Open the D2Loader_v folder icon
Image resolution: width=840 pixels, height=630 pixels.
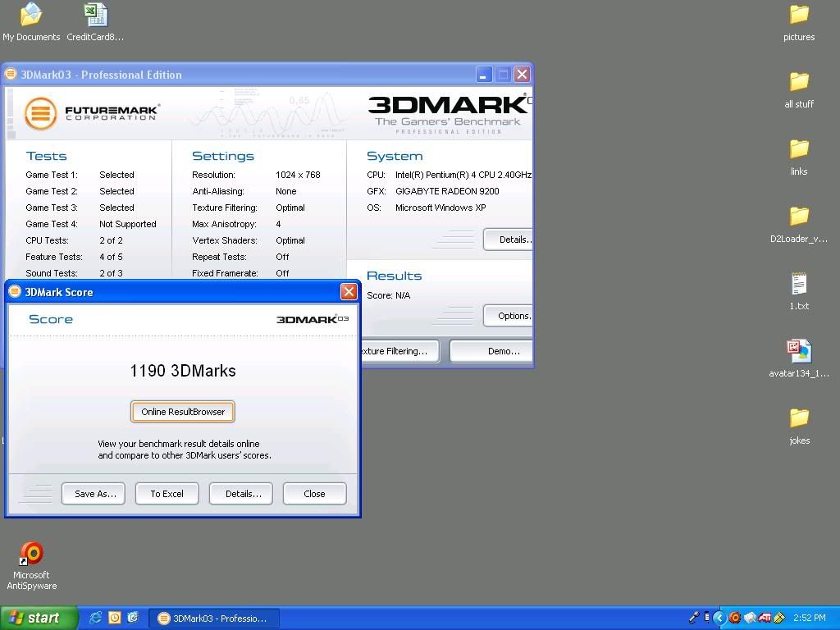pos(799,225)
